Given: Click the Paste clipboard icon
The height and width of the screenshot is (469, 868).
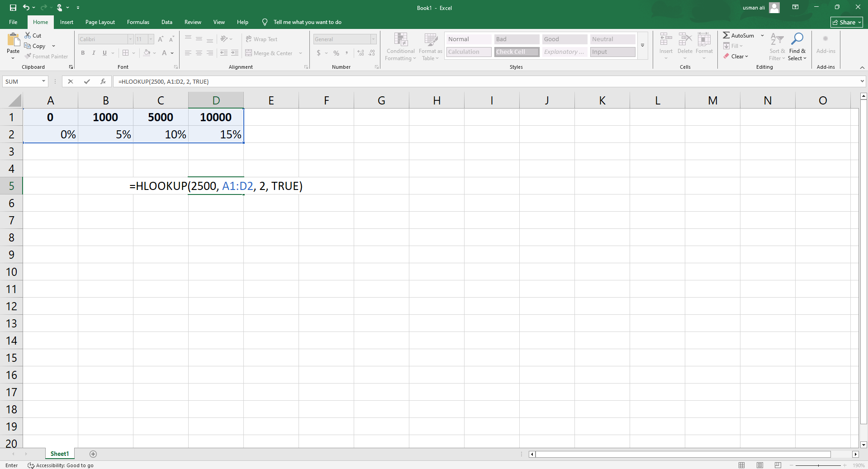Looking at the screenshot, I should coord(13,40).
